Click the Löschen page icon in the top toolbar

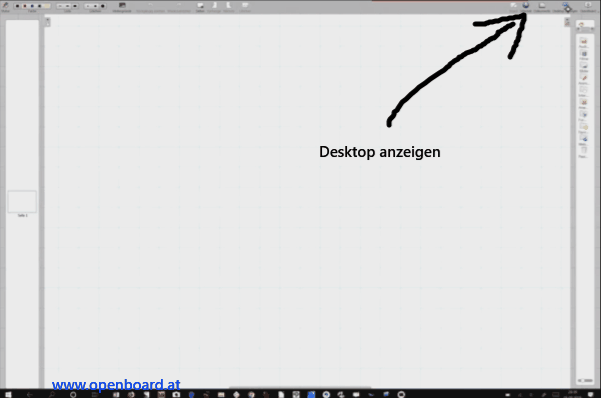(245, 5)
